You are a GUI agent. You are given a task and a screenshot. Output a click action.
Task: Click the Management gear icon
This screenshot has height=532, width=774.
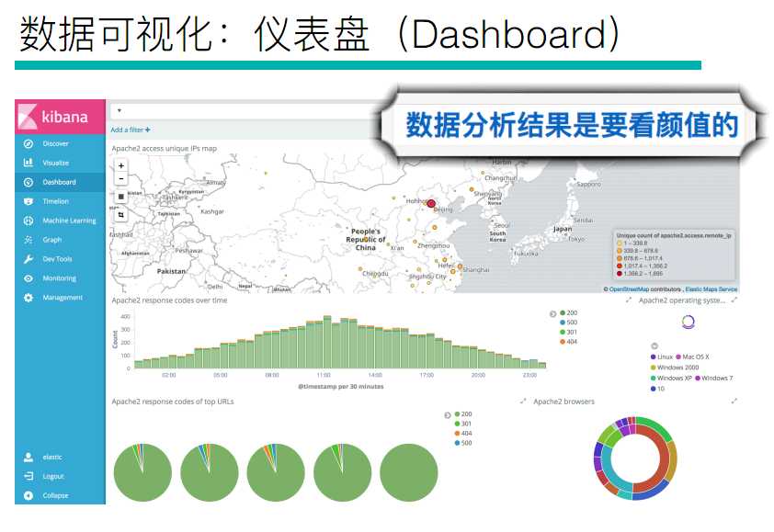28,298
